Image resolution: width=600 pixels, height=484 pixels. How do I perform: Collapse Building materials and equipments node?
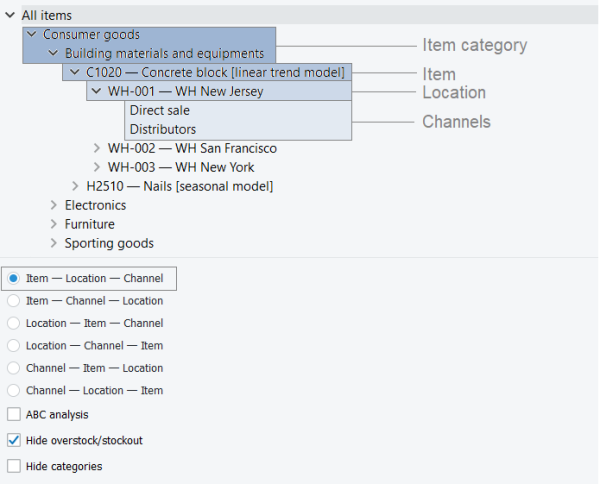(53, 54)
